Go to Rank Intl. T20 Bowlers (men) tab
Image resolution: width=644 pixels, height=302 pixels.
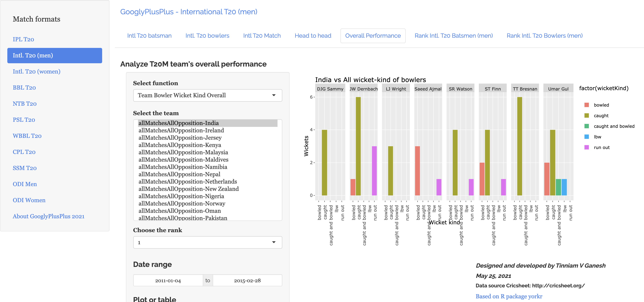[544, 36]
